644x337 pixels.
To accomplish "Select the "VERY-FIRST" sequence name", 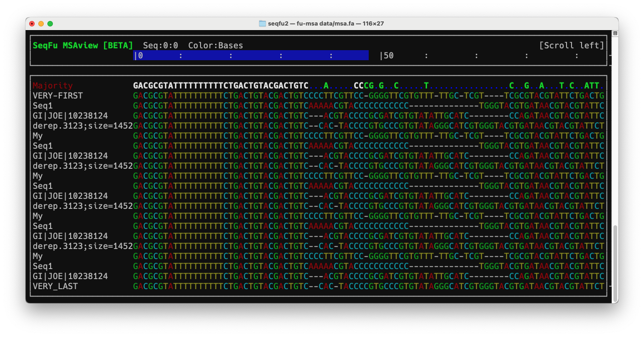I will (57, 96).
